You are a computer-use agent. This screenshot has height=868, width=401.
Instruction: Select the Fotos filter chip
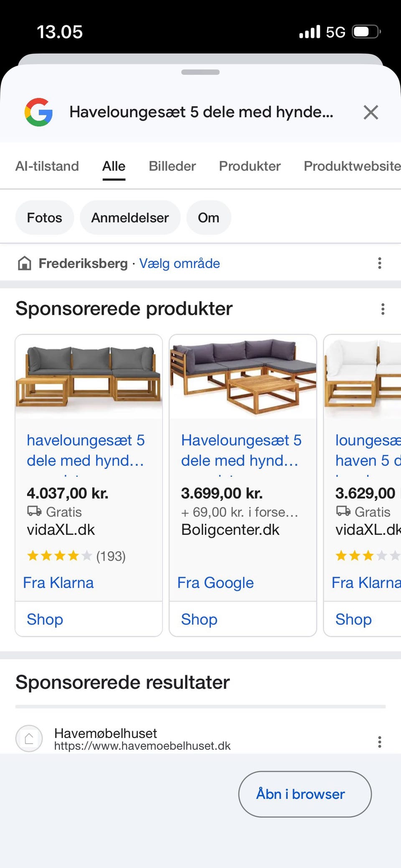coord(45,218)
